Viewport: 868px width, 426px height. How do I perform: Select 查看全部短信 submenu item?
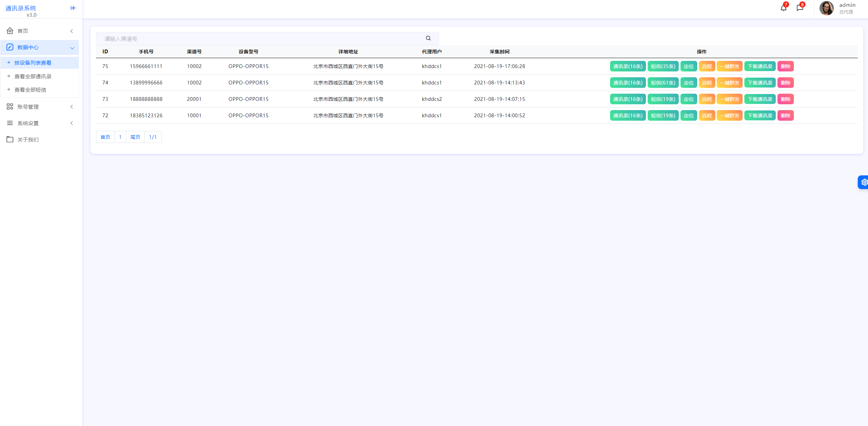30,90
